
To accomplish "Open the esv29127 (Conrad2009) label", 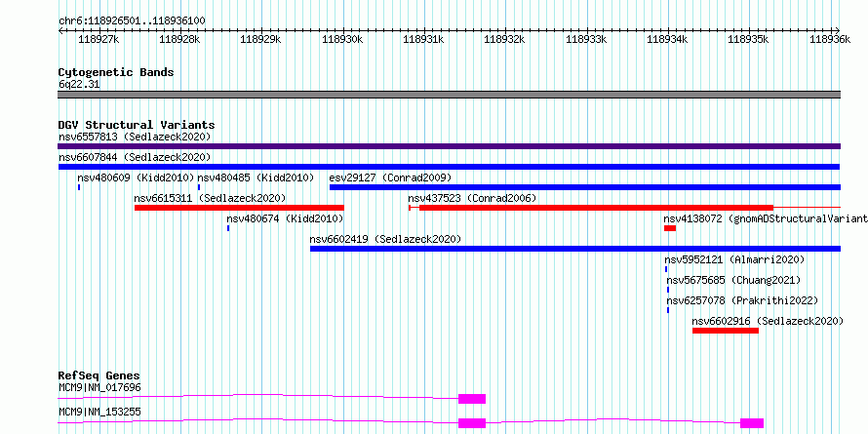I will 390,178.
